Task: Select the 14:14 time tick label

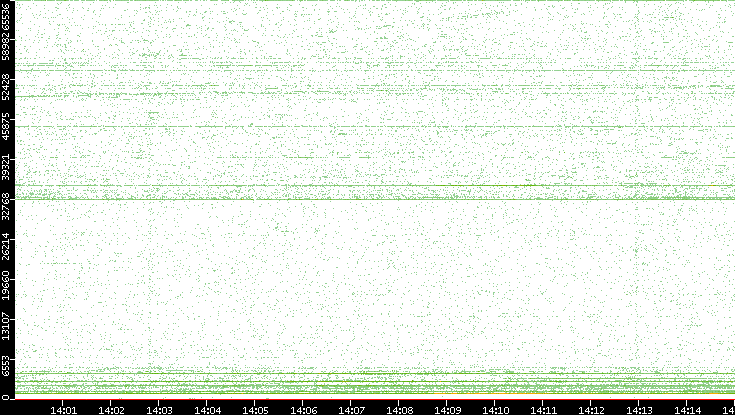Action: [687, 410]
